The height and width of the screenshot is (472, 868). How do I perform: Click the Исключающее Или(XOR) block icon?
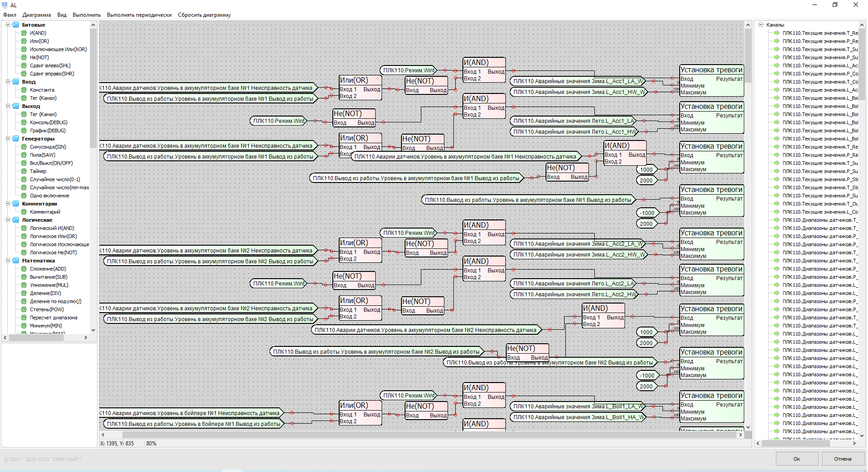click(x=24, y=49)
